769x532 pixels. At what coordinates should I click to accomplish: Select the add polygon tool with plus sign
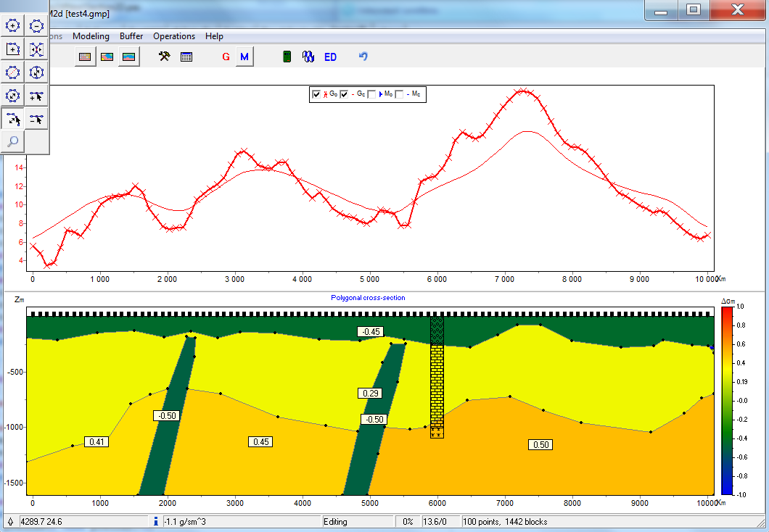click(x=12, y=26)
